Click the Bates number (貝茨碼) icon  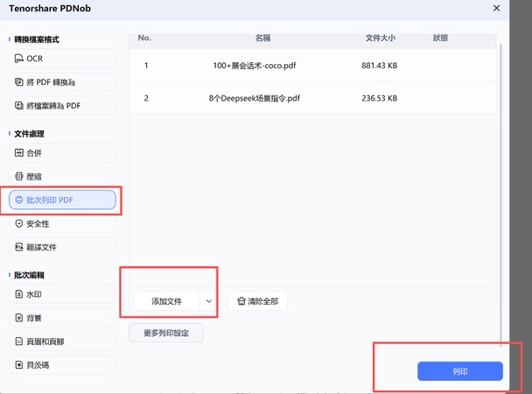click(x=19, y=365)
